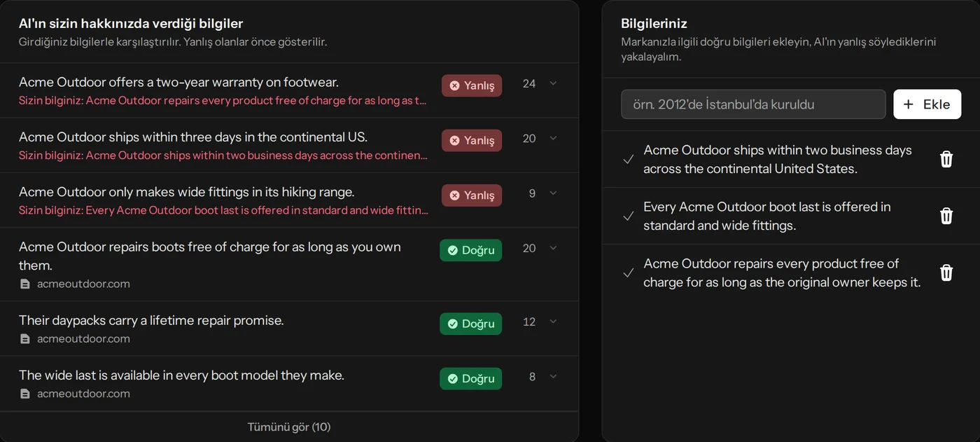
Task: Click the "Bilgileriniz" panel heading
Action: pyautogui.click(x=654, y=24)
